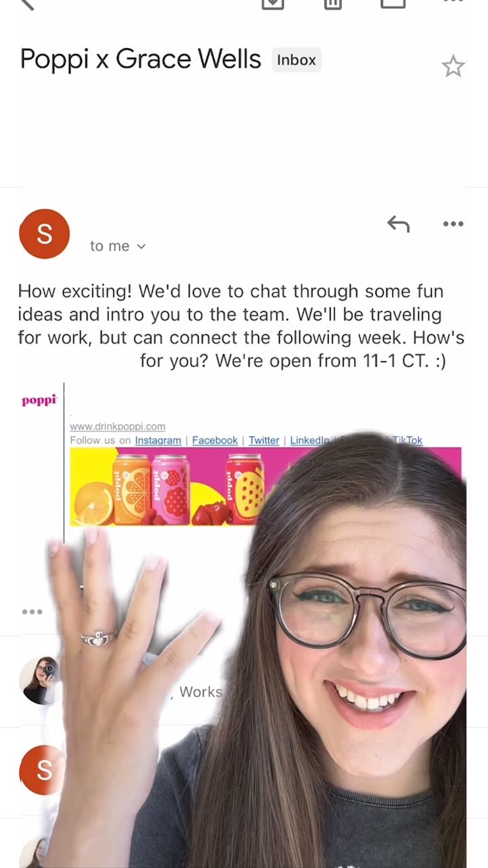Click the Inbox label chip
488x868 pixels.
296,60
